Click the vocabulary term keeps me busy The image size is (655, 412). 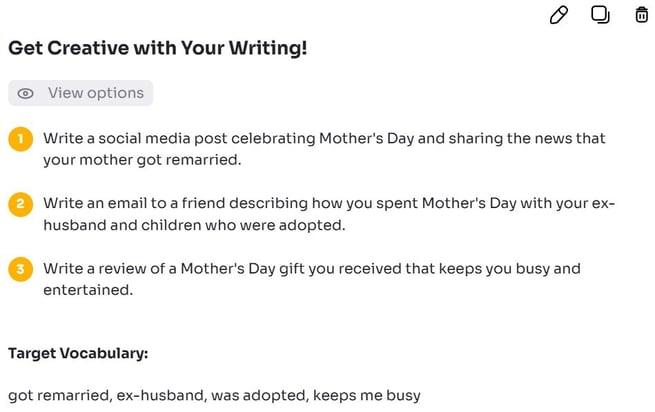coord(367,395)
